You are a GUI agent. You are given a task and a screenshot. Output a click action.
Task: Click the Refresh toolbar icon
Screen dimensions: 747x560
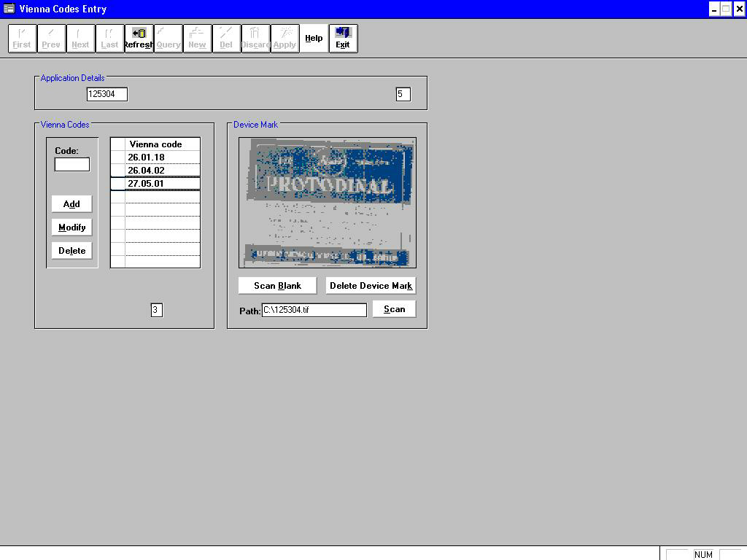point(139,39)
